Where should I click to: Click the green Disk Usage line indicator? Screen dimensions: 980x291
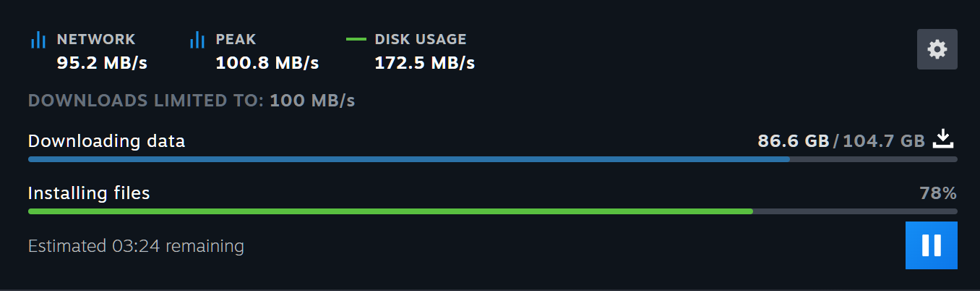[x=356, y=39]
